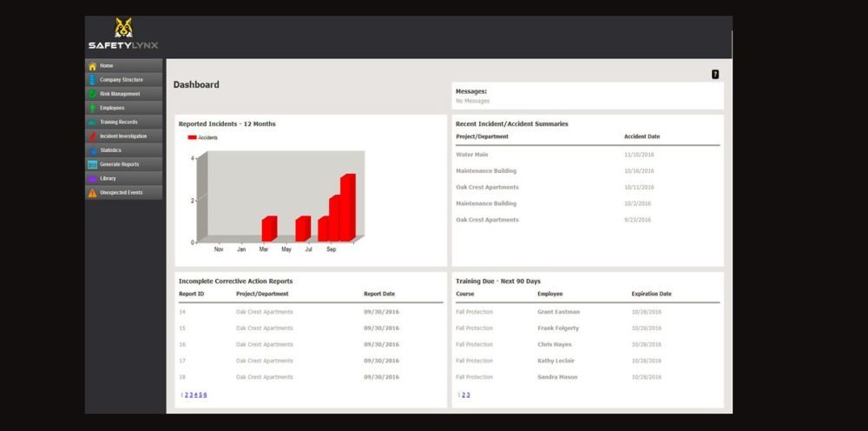
Task: Click the red Accidents legend swatch
Action: tap(192, 137)
